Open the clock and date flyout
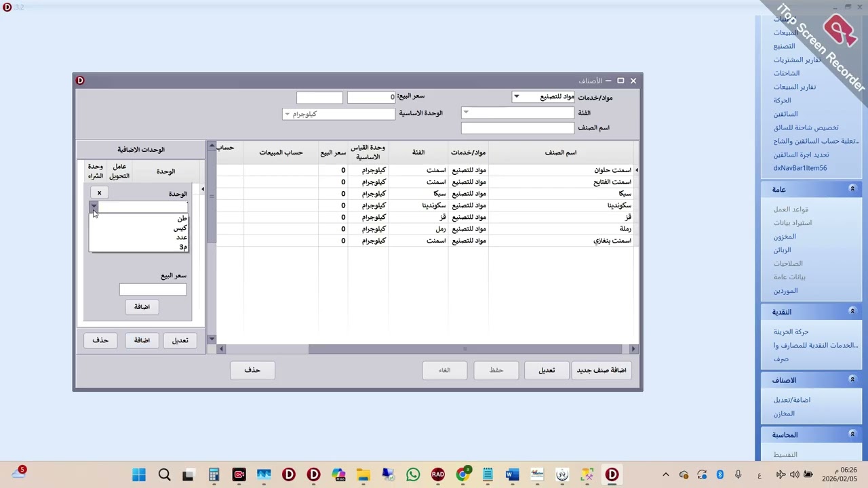Image resolution: width=868 pixels, height=488 pixels. tap(840, 474)
